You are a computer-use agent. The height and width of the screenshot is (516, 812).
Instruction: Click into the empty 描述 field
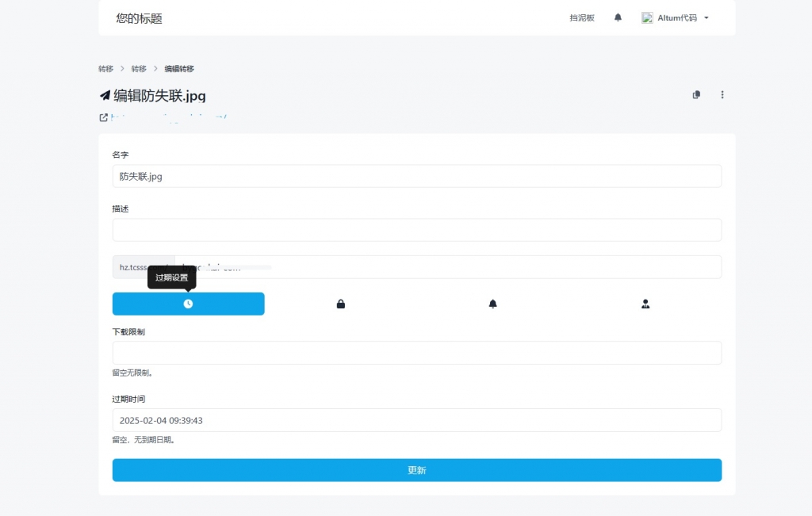416,230
